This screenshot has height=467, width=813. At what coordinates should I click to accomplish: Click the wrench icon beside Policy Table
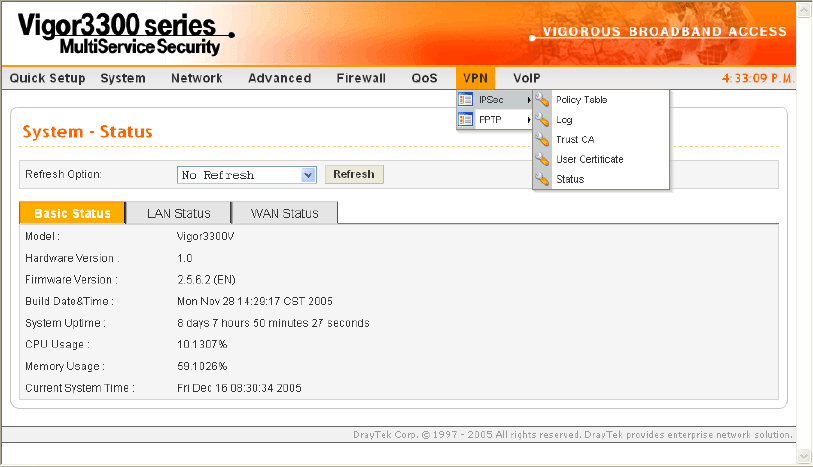click(543, 100)
